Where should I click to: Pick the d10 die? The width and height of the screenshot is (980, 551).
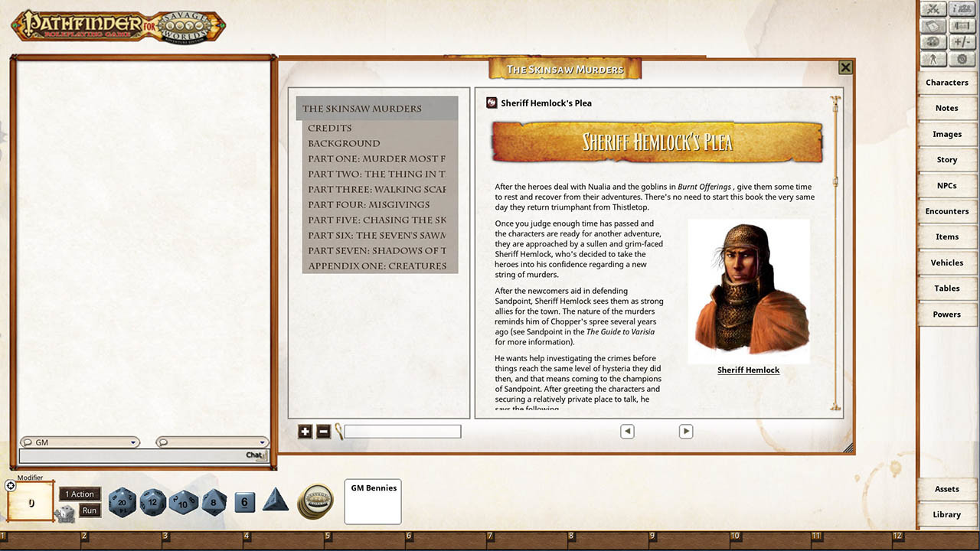pyautogui.click(x=183, y=502)
